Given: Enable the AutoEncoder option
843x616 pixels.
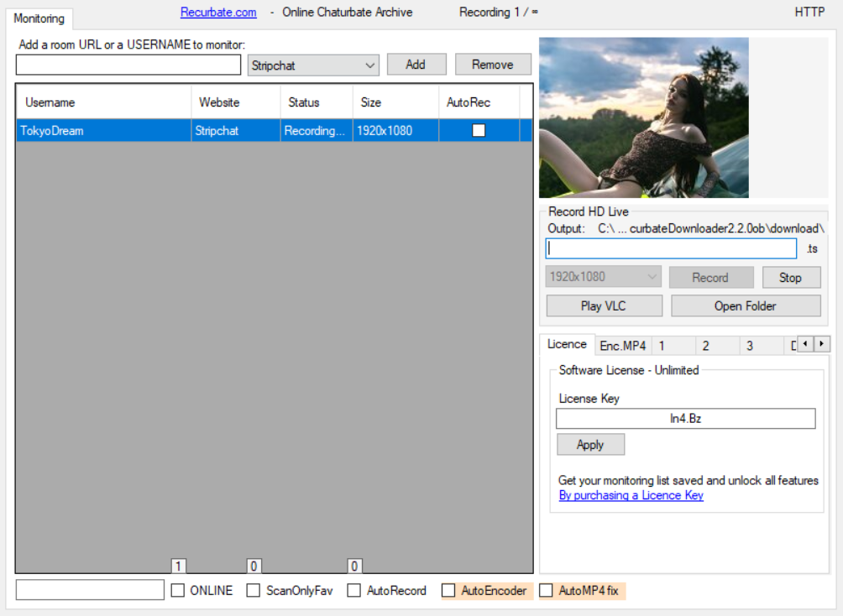Looking at the screenshot, I should [x=449, y=591].
